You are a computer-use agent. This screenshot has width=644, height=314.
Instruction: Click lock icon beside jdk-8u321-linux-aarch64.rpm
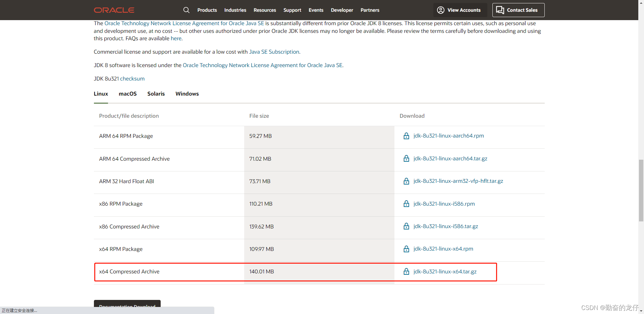[406, 136]
